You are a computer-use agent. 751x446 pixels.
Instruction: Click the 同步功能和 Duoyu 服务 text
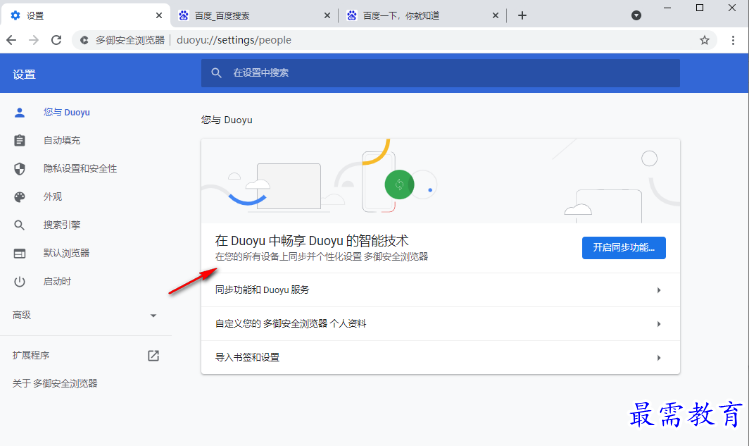(x=262, y=290)
